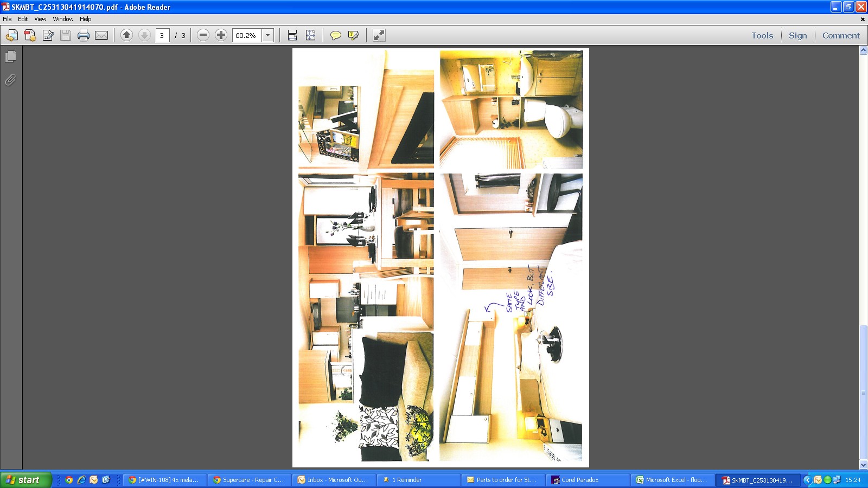The width and height of the screenshot is (868, 488).
Task: Toggle fit-to-window-width scrolling mode
Action: (x=292, y=36)
